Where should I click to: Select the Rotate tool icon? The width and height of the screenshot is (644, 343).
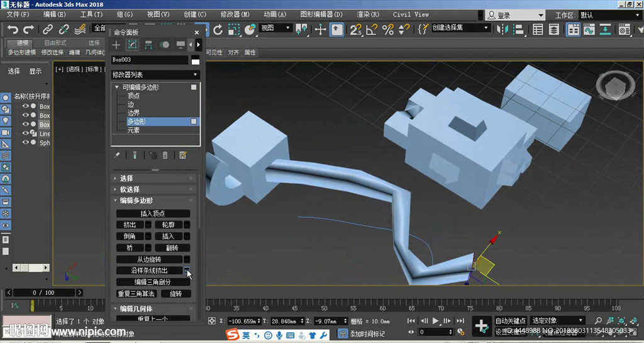tap(218, 30)
